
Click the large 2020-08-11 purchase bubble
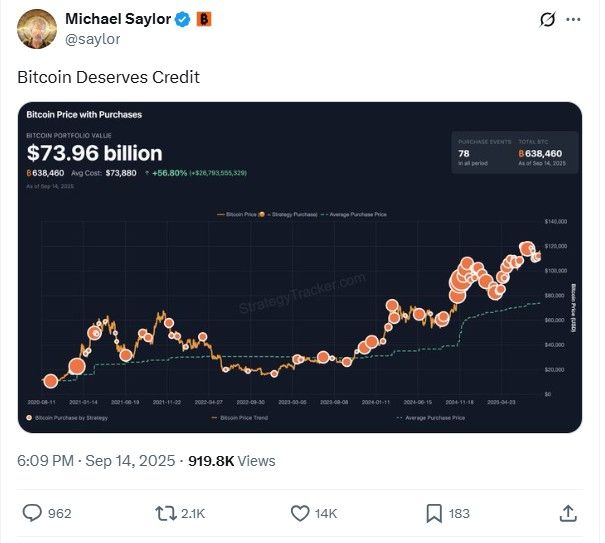point(51,381)
